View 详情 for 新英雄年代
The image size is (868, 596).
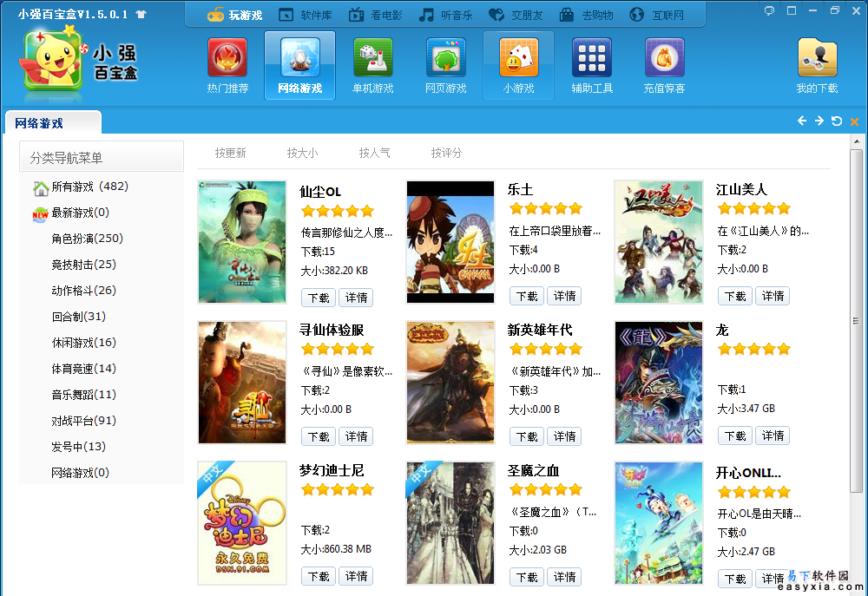(x=564, y=436)
